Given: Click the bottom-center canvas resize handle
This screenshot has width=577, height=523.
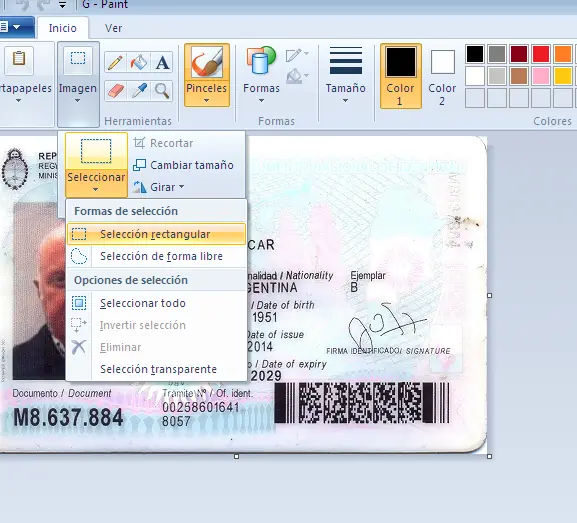Looking at the screenshot, I should pos(237,456).
